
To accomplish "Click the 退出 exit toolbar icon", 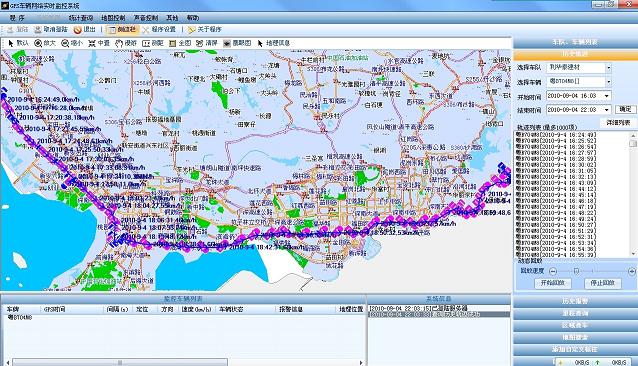I will pos(85,30).
